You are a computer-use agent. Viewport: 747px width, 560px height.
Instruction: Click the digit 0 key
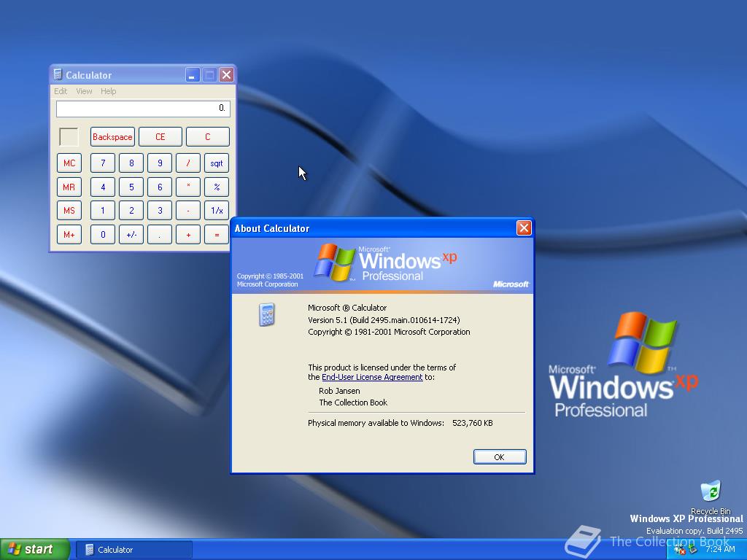pyautogui.click(x=103, y=234)
